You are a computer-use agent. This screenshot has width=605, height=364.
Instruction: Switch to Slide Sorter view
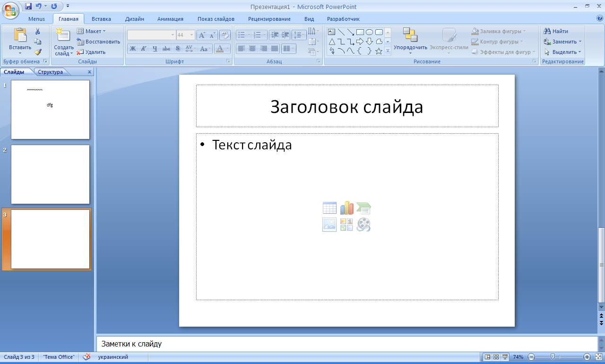pyautogui.click(x=496, y=357)
